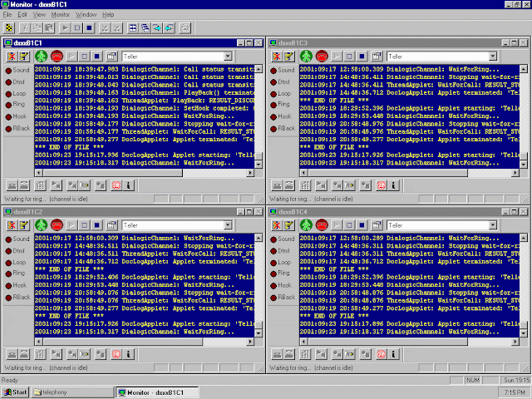Screen dimensions: 532x399
Task: Click the Sound indicator in dxxxB1C1
Action: coord(17,70)
